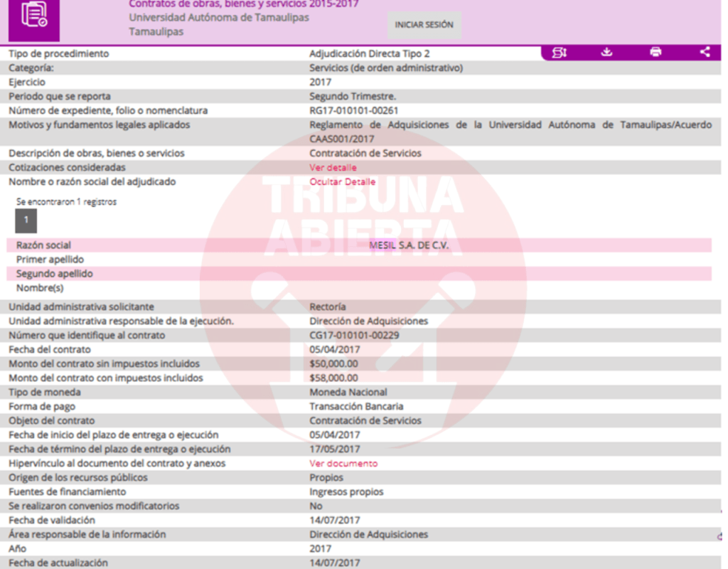728x569 pixels.
Task: Share this contract record
Action: tap(705, 52)
